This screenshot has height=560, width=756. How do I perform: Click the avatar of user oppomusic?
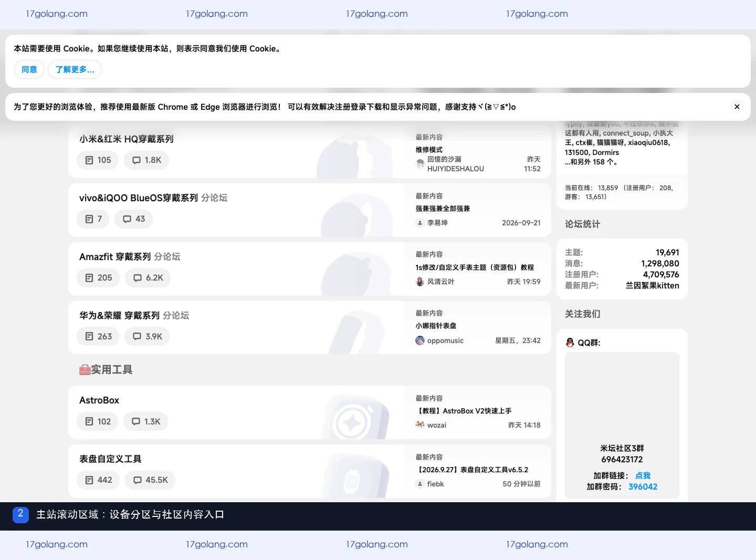point(420,340)
